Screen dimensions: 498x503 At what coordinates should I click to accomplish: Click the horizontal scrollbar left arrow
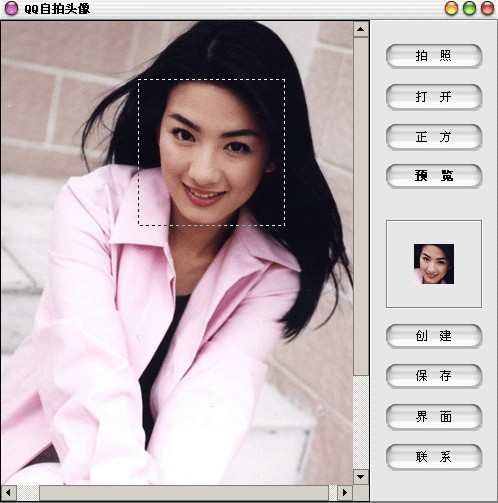click(8, 493)
